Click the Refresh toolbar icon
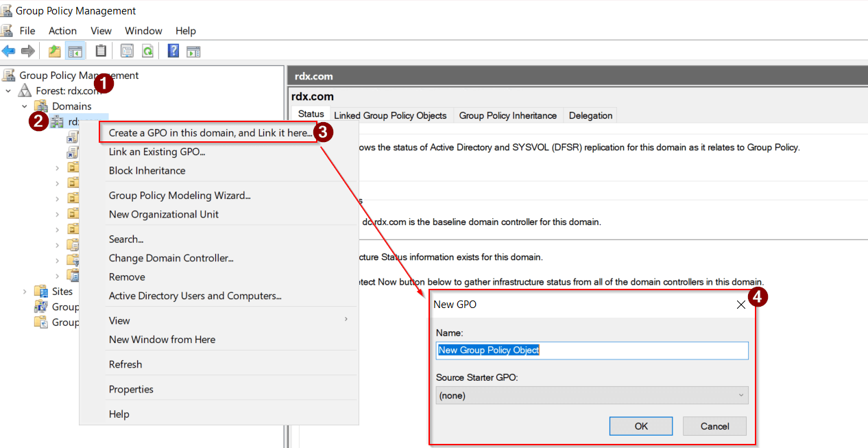The image size is (868, 448). (x=147, y=50)
